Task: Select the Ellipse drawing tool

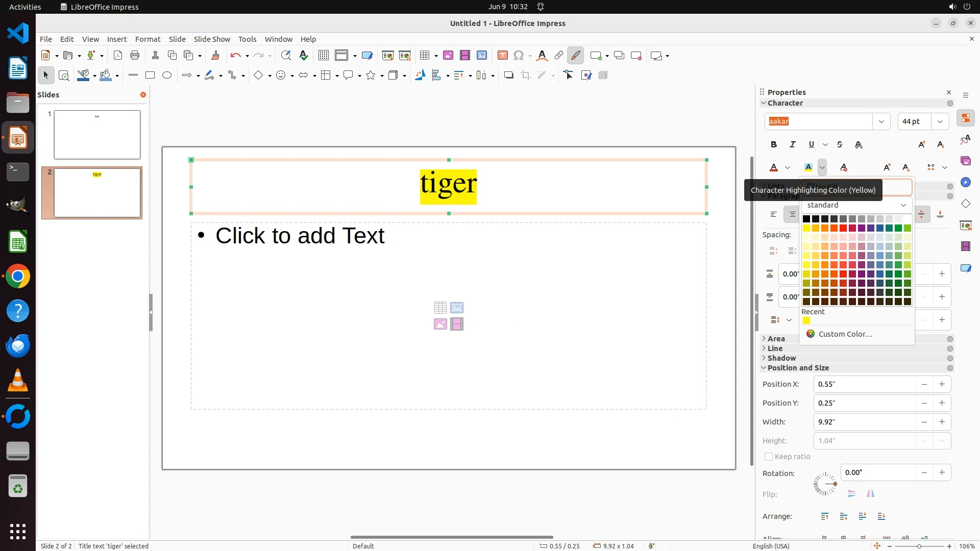Action: pyautogui.click(x=167, y=76)
